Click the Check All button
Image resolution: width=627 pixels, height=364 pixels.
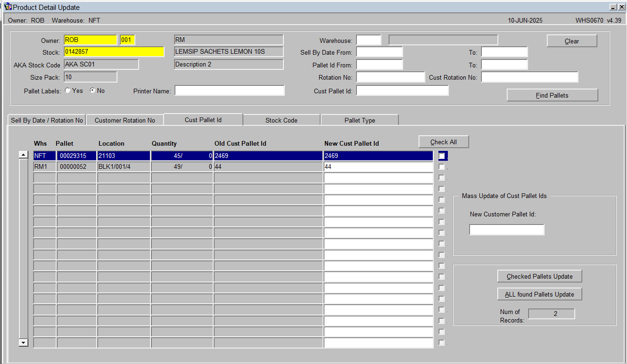pyautogui.click(x=444, y=142)
